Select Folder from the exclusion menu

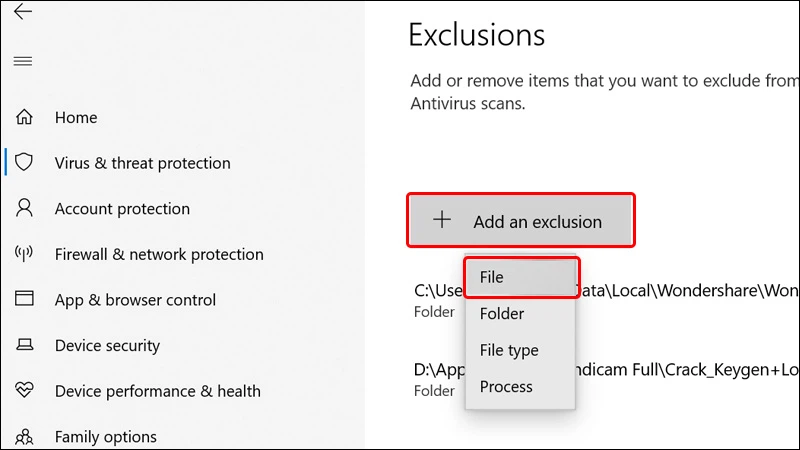pyautogui.click(x=502, y=314)
